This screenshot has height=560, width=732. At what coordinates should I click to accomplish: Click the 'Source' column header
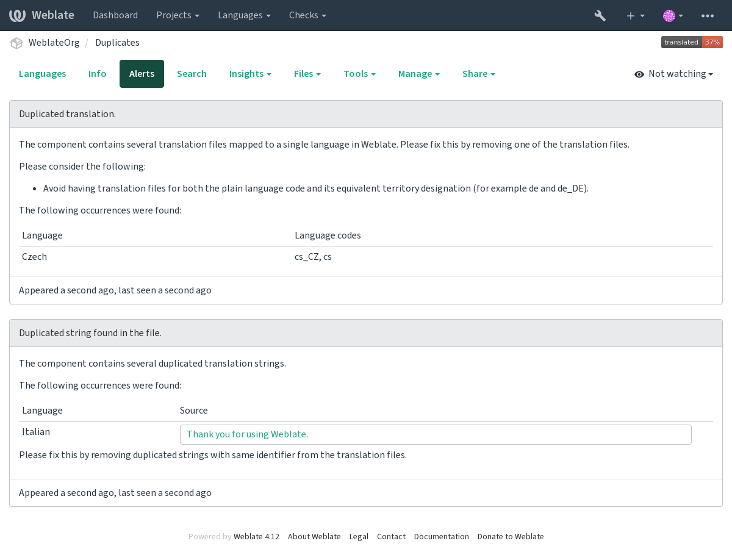tap(194, 411)
